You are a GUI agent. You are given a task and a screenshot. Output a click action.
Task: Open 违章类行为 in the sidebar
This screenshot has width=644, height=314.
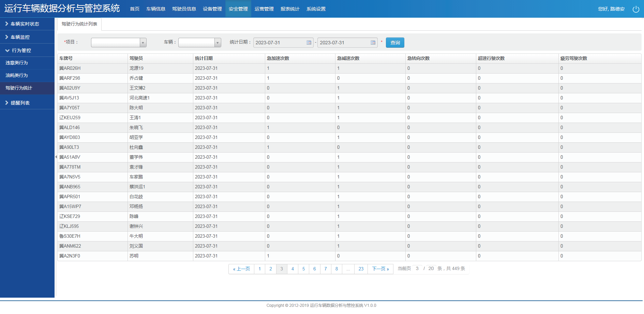(17, 63)
